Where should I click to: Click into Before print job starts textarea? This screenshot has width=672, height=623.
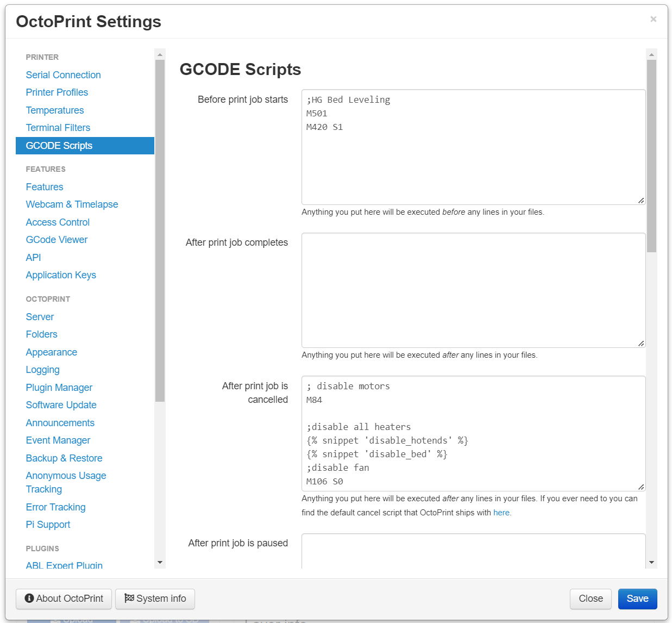tap(473, 147)
